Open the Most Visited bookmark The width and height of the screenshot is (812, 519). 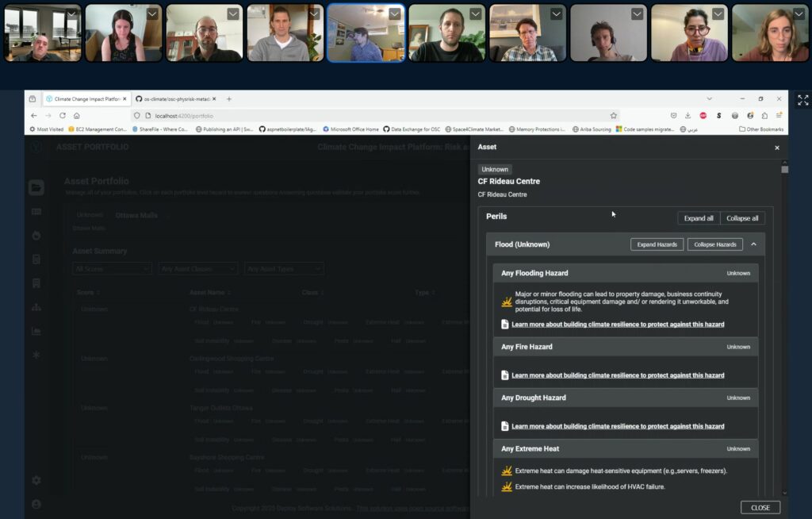pyautogui.click(x=46, y=129)
